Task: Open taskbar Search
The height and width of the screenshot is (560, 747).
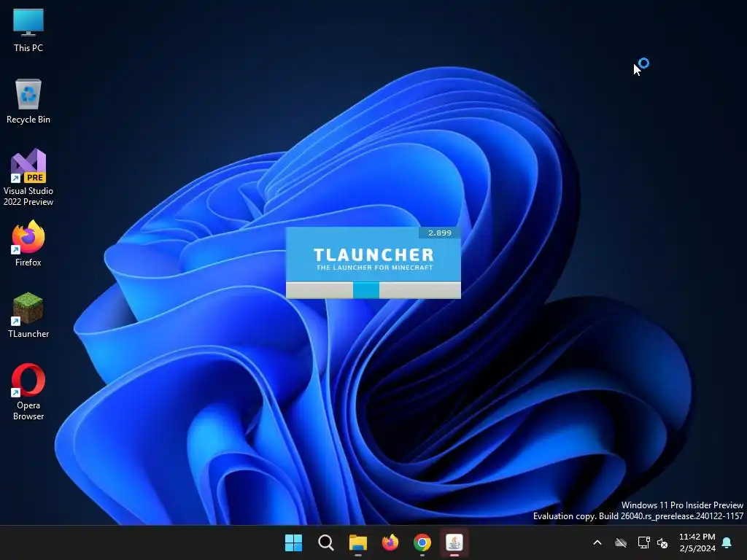Action: 326,542
